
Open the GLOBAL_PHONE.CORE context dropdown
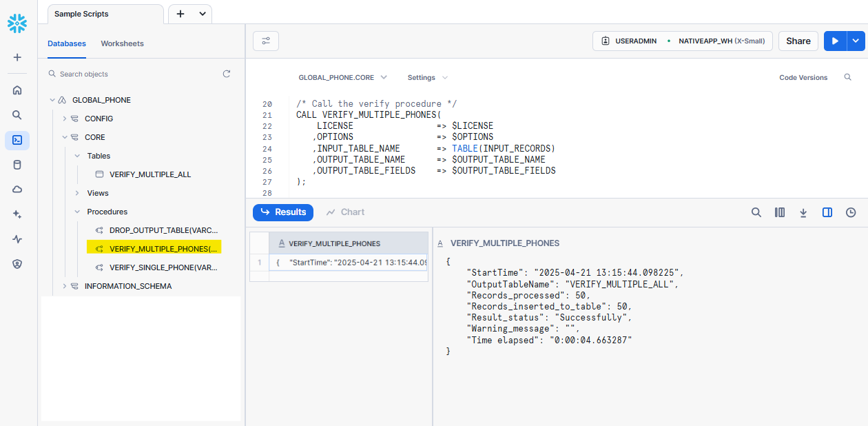coord(342,78)
